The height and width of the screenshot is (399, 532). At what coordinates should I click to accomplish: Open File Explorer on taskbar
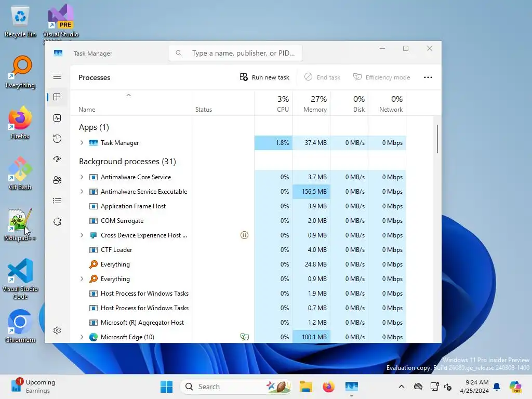click(305, 387)
